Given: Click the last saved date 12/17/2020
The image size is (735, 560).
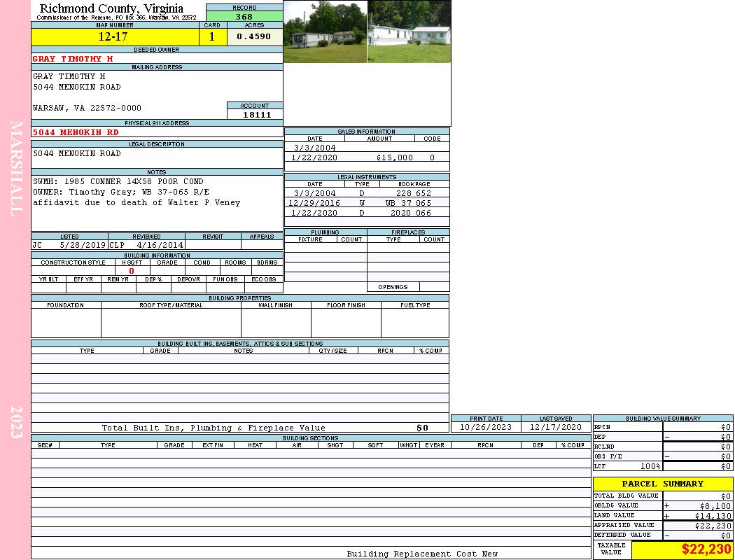Looking at the screenshot, I should 556,427.
